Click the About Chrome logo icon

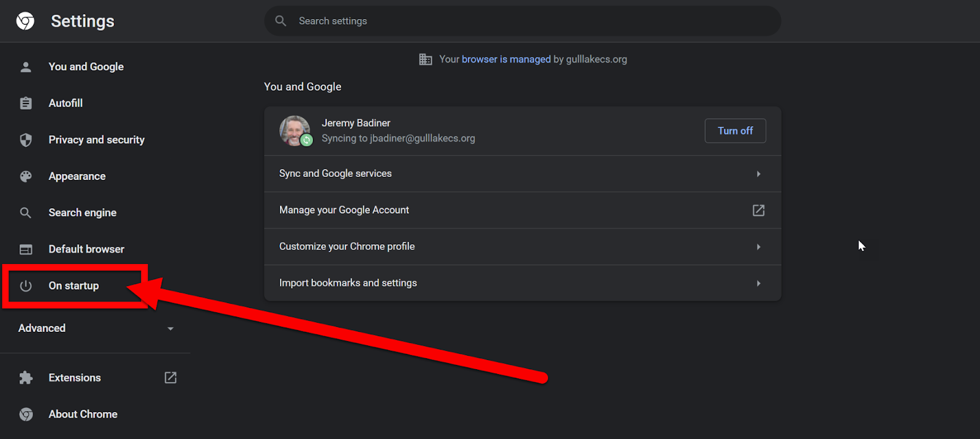26,415
